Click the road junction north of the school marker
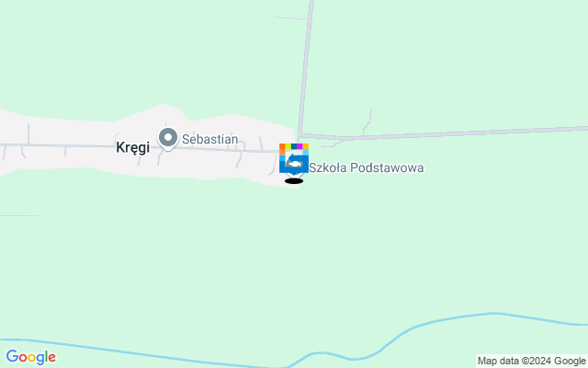588x368 pixels. [300, 135]
